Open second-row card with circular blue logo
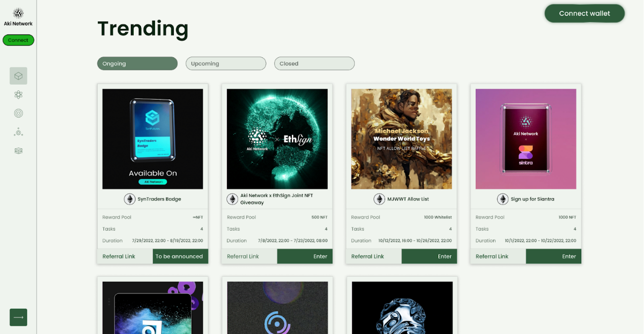 [277, 308]
